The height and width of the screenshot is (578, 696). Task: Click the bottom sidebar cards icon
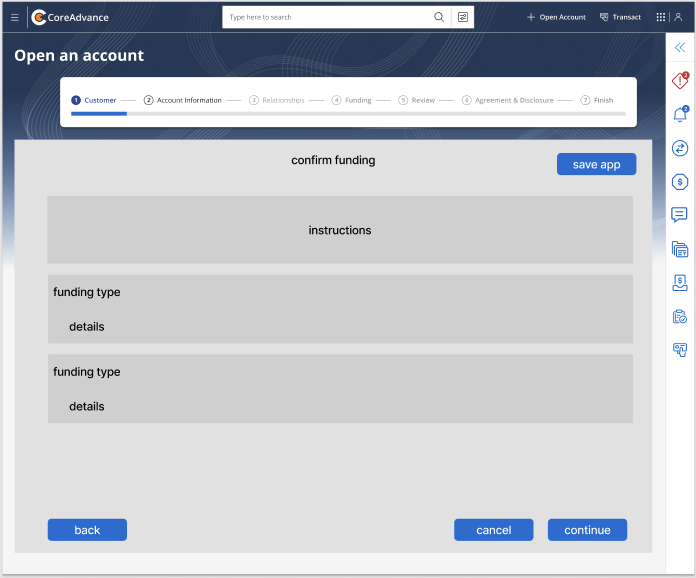coord(680,350)
